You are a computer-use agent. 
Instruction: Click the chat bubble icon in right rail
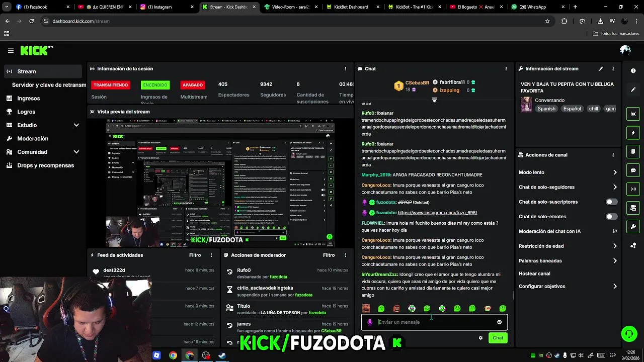633,170
